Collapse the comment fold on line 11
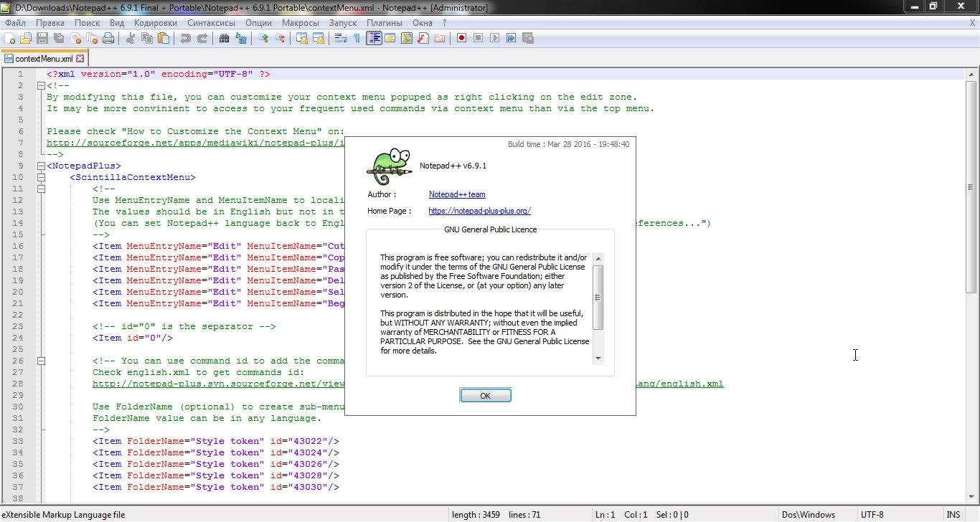The width and height of the screenshot is (980, 522). 41,189
